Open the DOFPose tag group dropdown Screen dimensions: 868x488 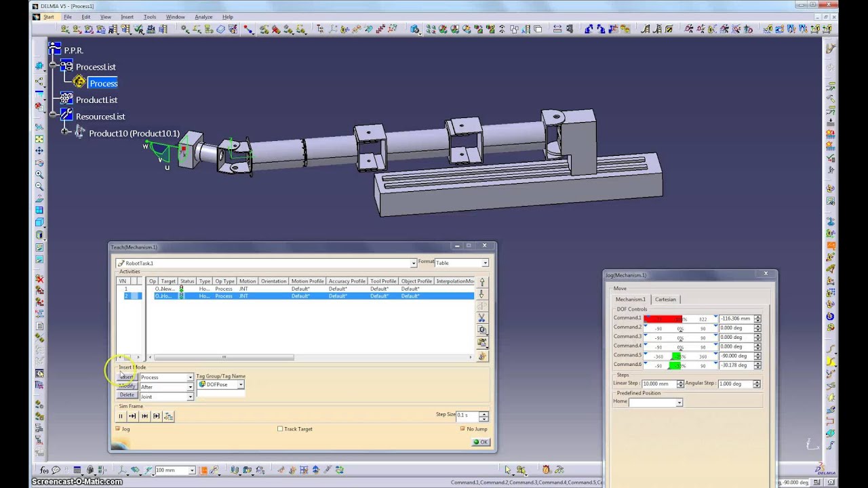(x=241, y=384)
